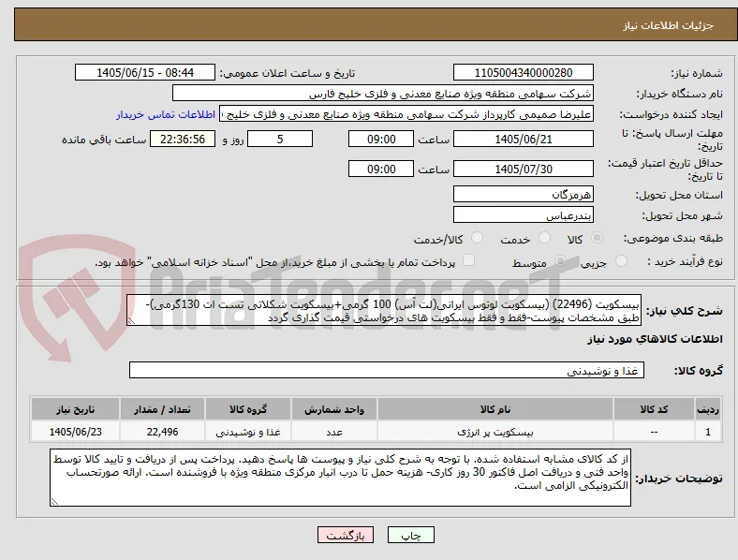
Task: Toggle the Islamic treasury payment checkbox
Action: pos(469,259)
